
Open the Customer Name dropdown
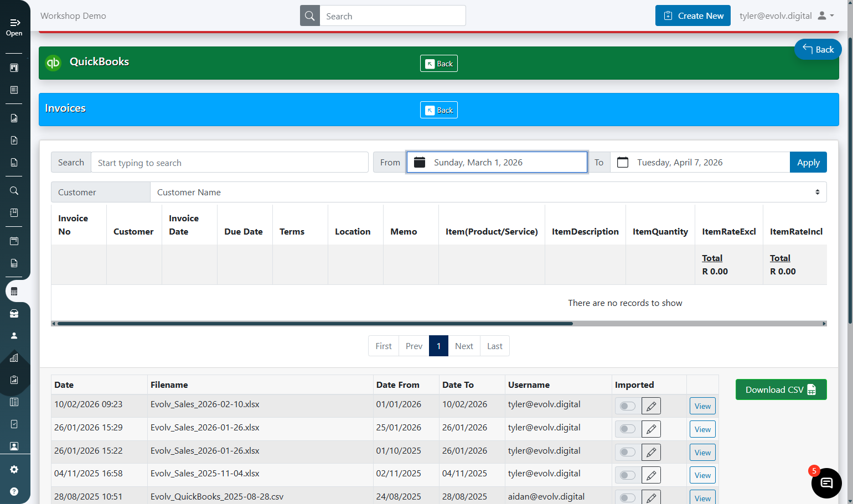click(488, 192)
